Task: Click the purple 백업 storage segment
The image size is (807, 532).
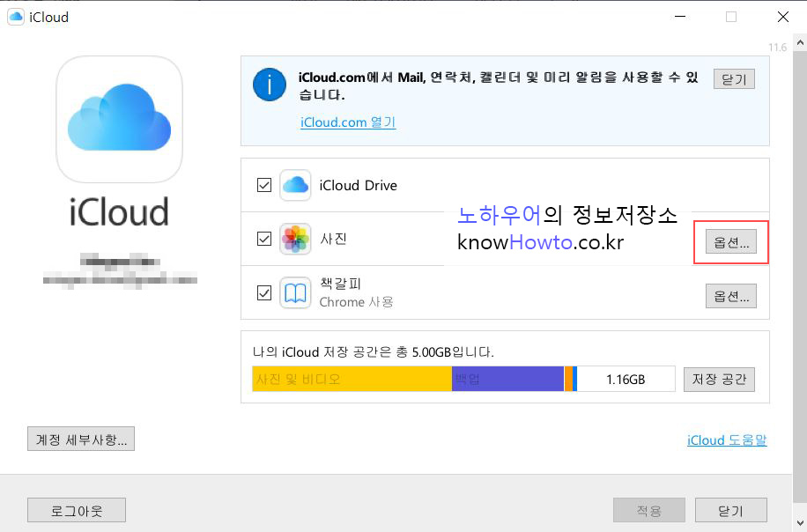Action: (507, 379)
